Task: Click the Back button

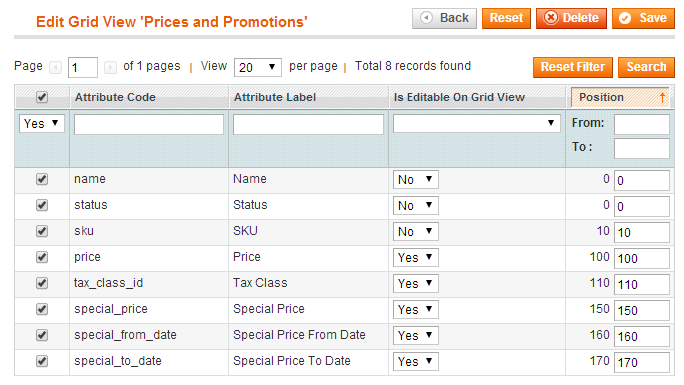Action: (x=444, y=18)
